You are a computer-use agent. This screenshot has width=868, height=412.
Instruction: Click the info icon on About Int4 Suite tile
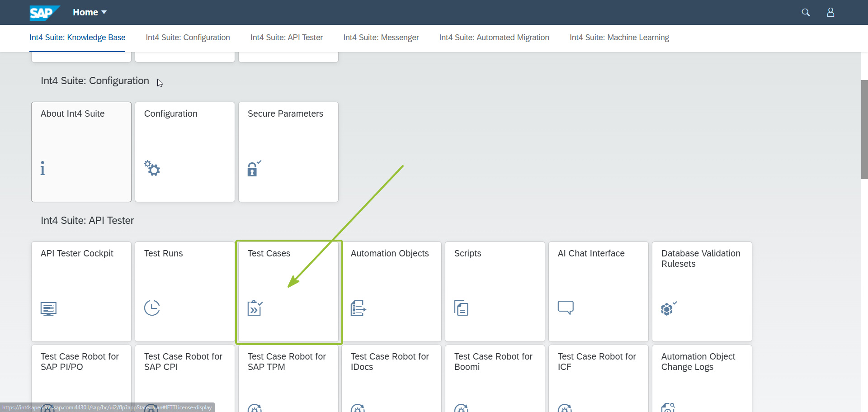click(42, 168)
